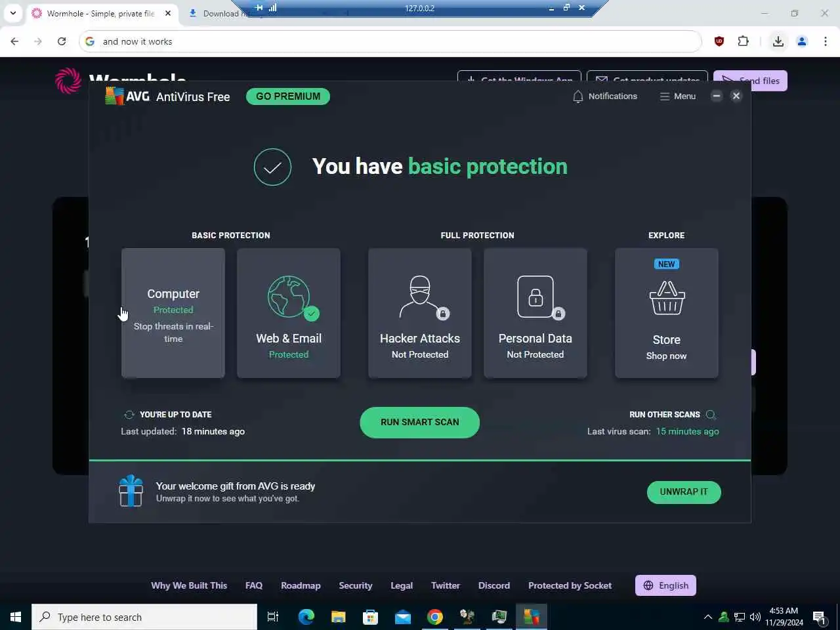The width and height of the screenshot is (840, 630).
Task: Click '15 minutes ago' last scan text
Action: coord(687,431)
